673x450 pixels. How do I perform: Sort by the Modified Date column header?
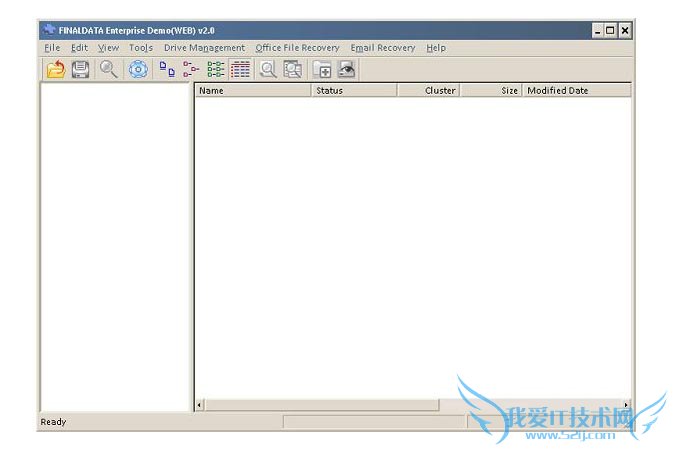coord(576,91)
